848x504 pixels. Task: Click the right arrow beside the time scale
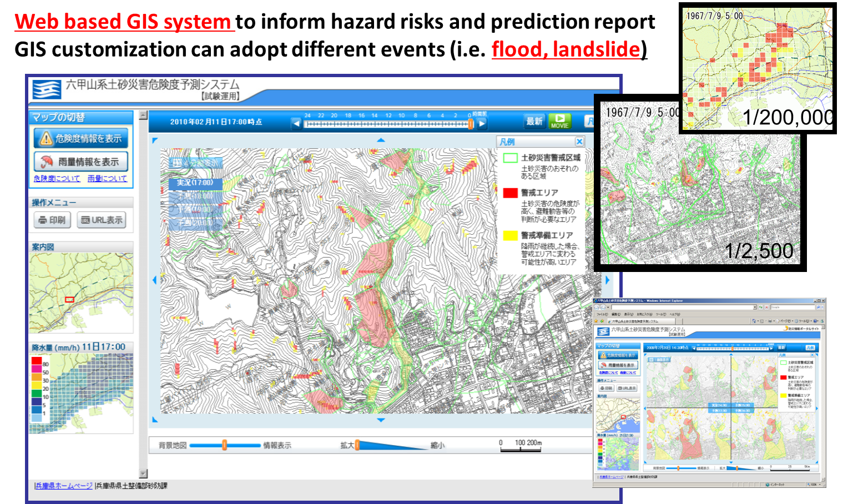(x=481, y=123)
